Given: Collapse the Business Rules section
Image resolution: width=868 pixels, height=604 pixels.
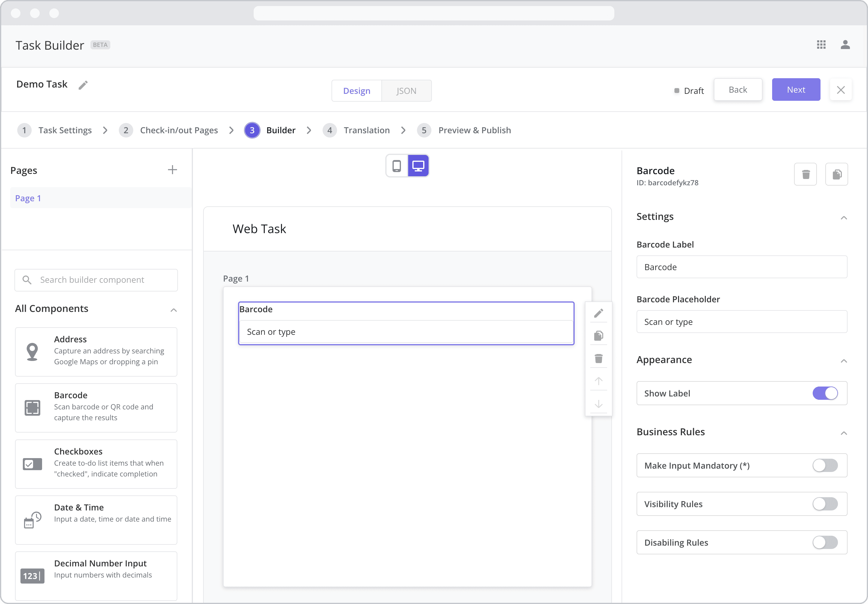Looking at the screenshot, I should tap(844, 433).
